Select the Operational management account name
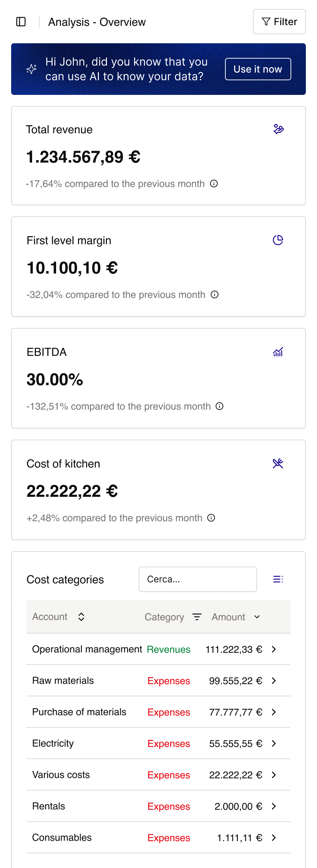Viewport: 317px width, 868px height. (87, 649)
